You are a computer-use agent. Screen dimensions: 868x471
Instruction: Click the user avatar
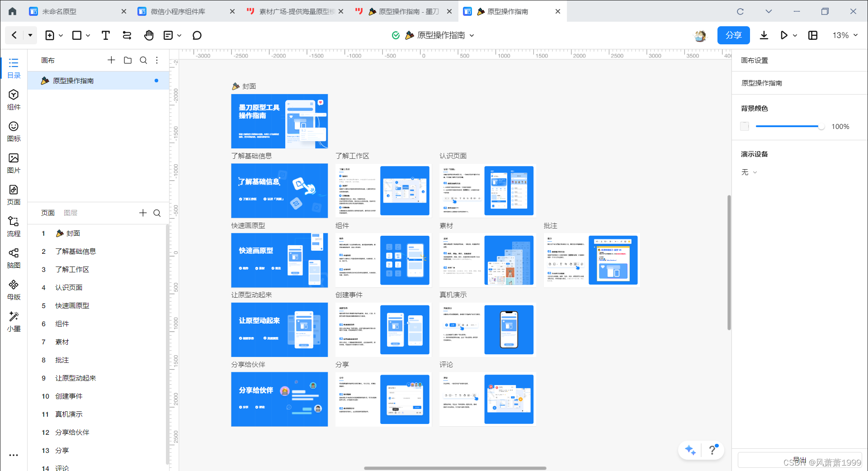click(x=700, y=35)
